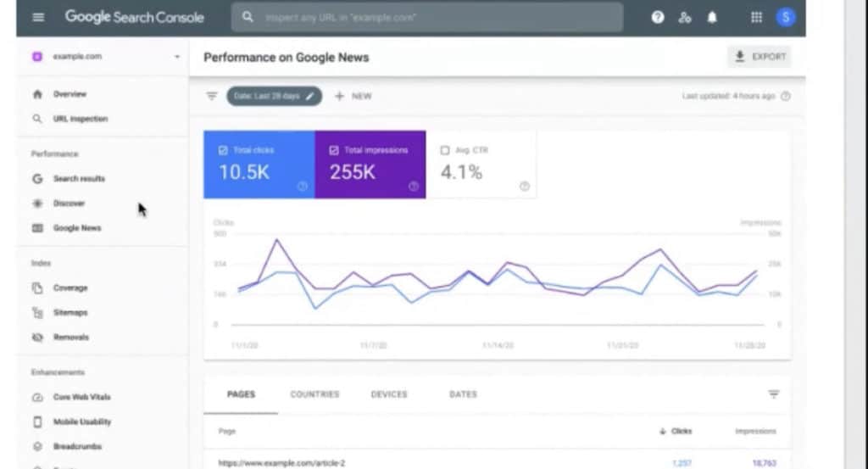Switch to the COUNTRIES tab
Image resolution: width=868 pixels, height=469 pixels.
click(x=314, y=394)
